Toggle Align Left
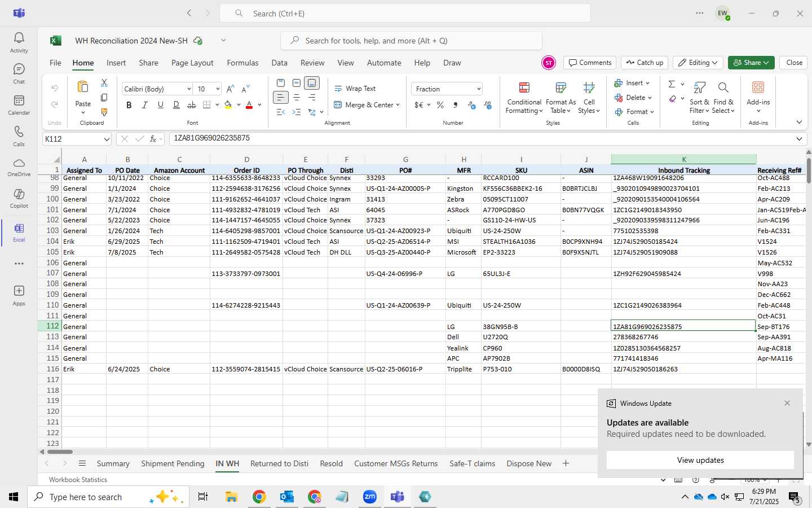 pos(281,98)
